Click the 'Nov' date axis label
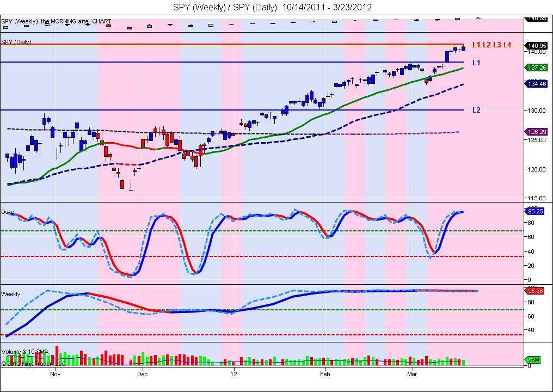Image resolution: width=553 pixels, height=392 pixels. click(56, 374)
